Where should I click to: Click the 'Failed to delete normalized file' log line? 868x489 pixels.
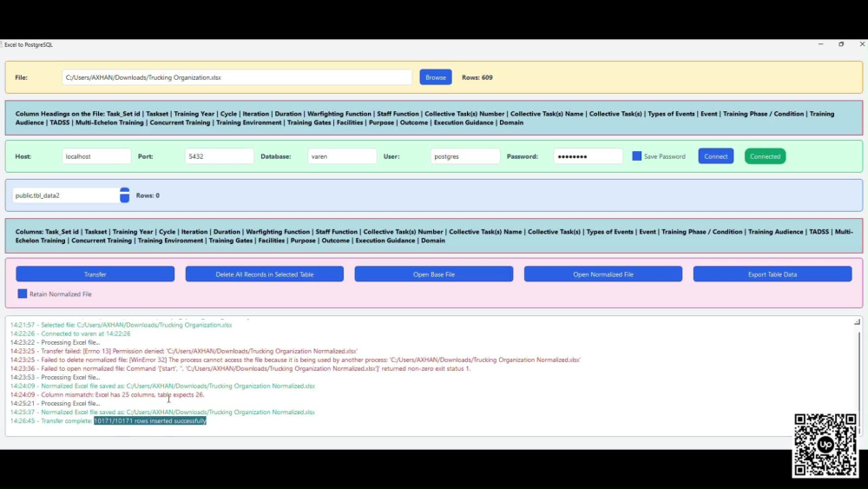[x=295, y=360]
